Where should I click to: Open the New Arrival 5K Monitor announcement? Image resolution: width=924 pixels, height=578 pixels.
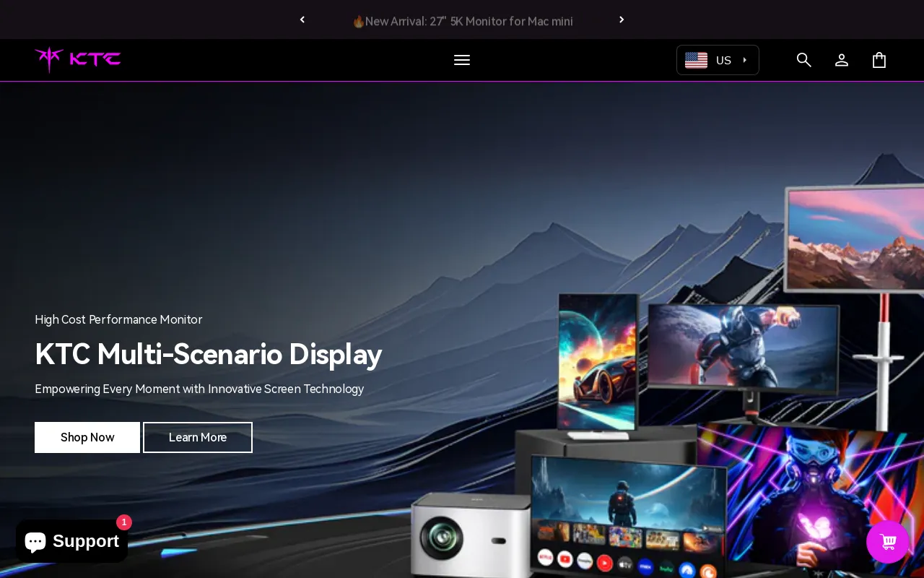point(462,21)
